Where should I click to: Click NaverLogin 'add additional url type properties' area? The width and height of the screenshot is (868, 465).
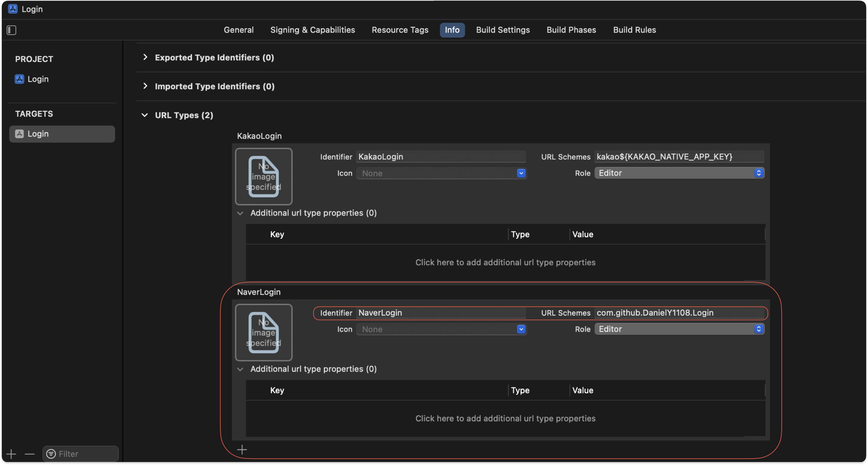tap(505, 418)
